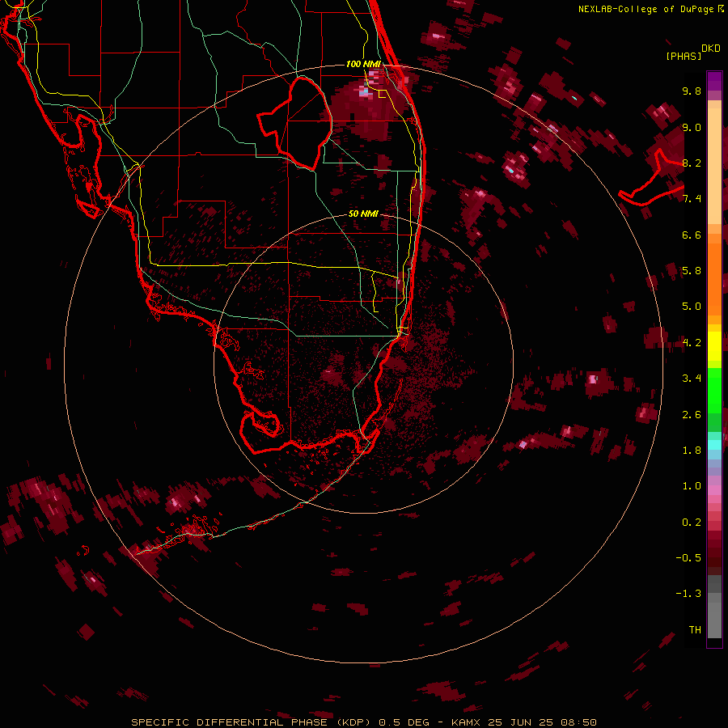Click the 1.0 scale value
Image resolution: width=728 pixels, height=728 pixels.
pyautogui.click(x=692, y=486)
